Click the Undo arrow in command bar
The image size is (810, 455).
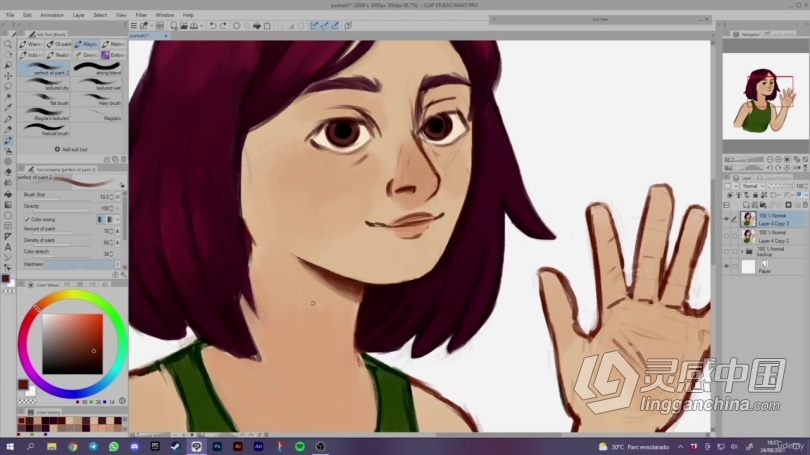213,26
